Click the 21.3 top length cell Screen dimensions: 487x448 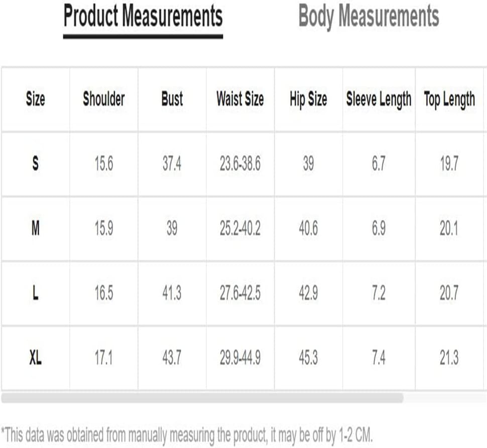click(x=449, y=358)
